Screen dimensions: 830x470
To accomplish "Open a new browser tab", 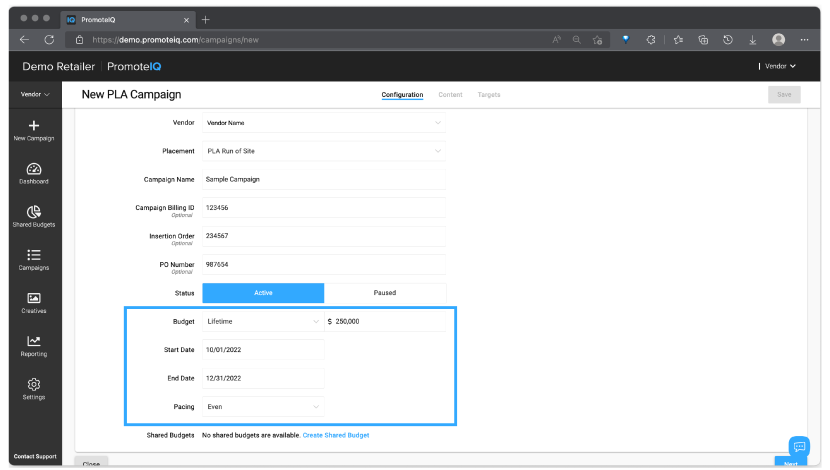I will click(206, 20).
